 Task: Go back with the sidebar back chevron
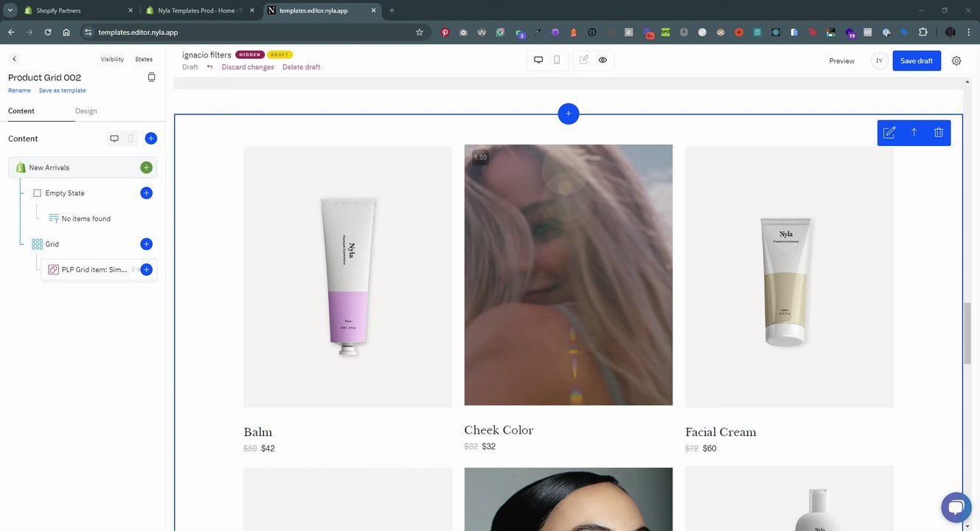tap(14, 59)
